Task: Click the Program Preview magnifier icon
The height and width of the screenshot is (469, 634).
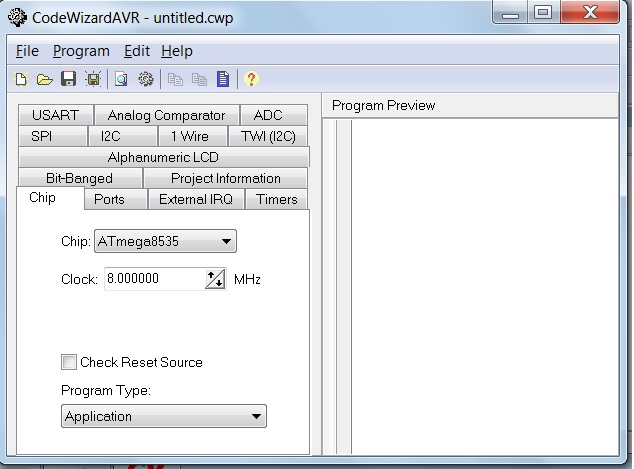Action: pos(121,79)
